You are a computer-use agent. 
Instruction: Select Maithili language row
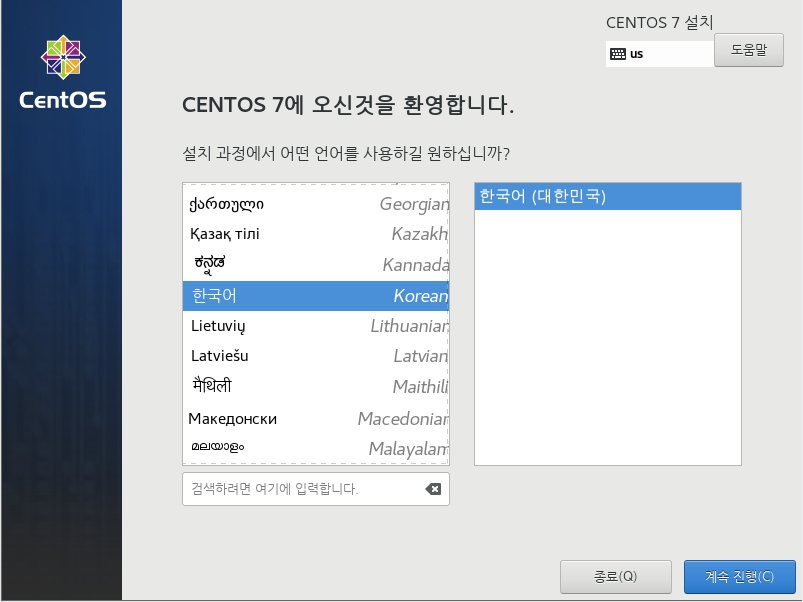coord(315,386)
